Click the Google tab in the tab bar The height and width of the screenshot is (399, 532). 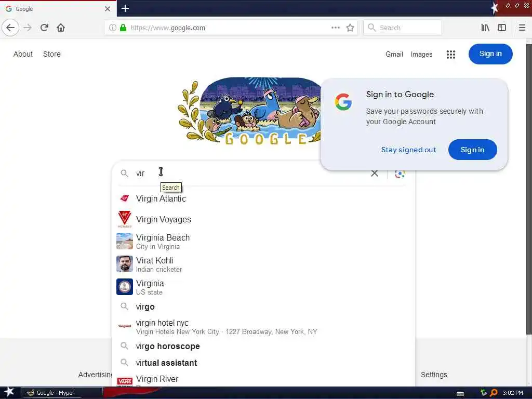click(58, 9)
